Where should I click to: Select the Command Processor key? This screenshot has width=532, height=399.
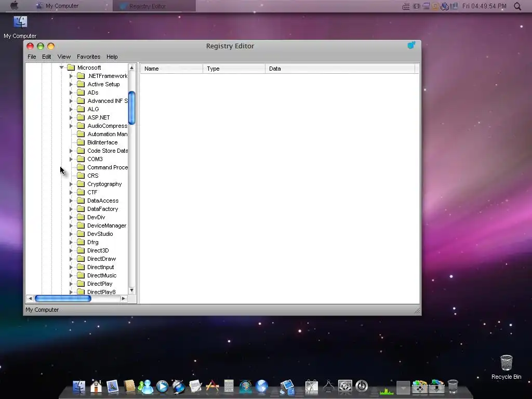pyautogui.click(x=107, y=167)
